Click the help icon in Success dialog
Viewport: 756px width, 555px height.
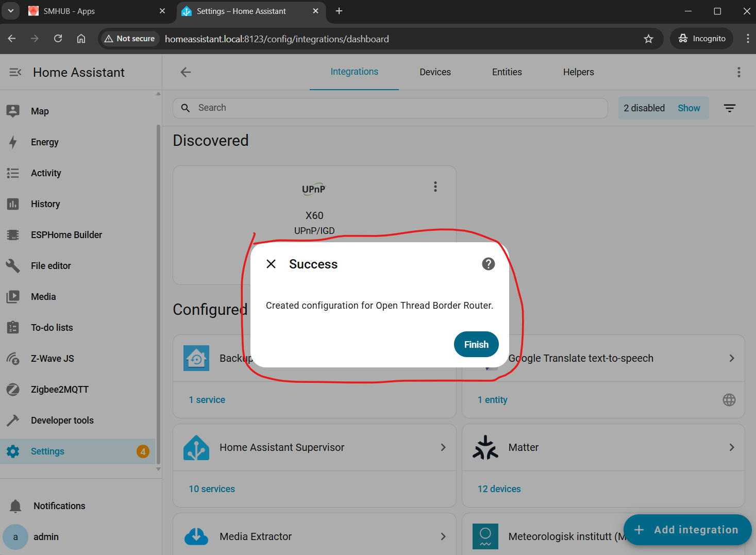(488, 264)
